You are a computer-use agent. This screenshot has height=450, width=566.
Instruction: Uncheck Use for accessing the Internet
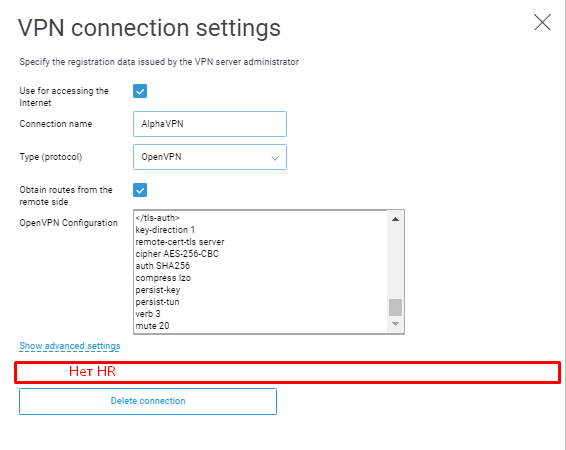[x=140, y=91]
